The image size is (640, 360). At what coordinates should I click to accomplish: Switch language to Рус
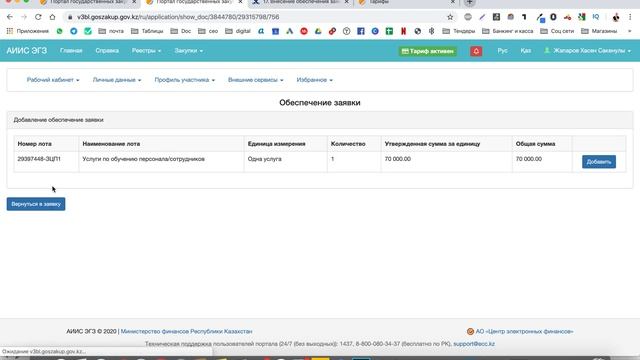point(502,51)
